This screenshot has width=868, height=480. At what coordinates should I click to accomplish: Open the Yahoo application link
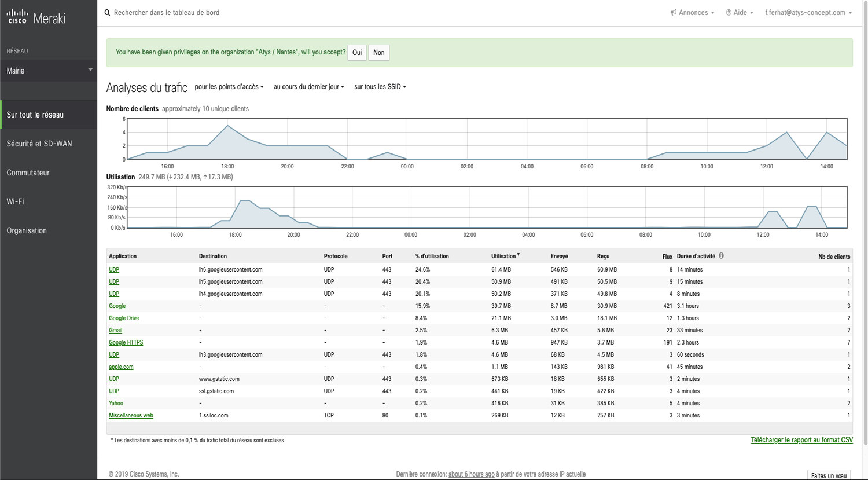click(116, 403)
